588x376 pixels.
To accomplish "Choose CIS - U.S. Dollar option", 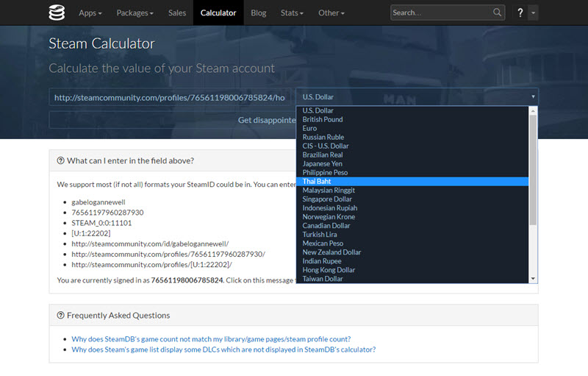I will click(x=412, y=146).
